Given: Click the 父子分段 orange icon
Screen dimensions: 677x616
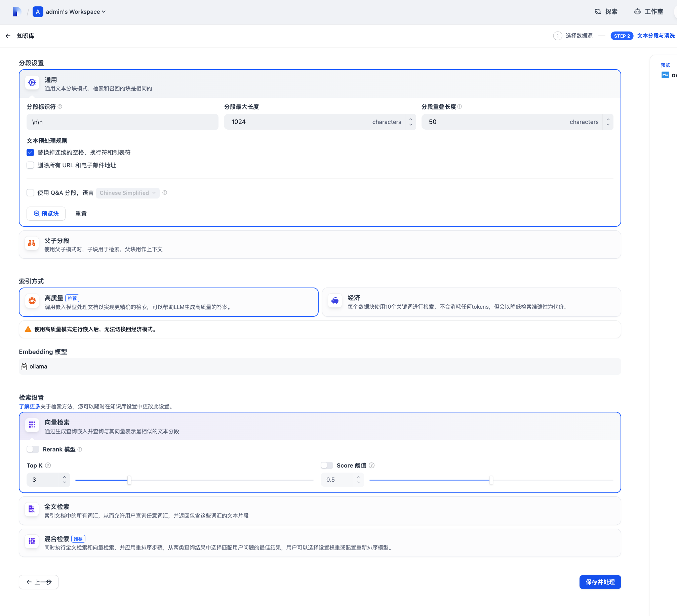Looking at the screenshot, I should click(x=32, y=243).
